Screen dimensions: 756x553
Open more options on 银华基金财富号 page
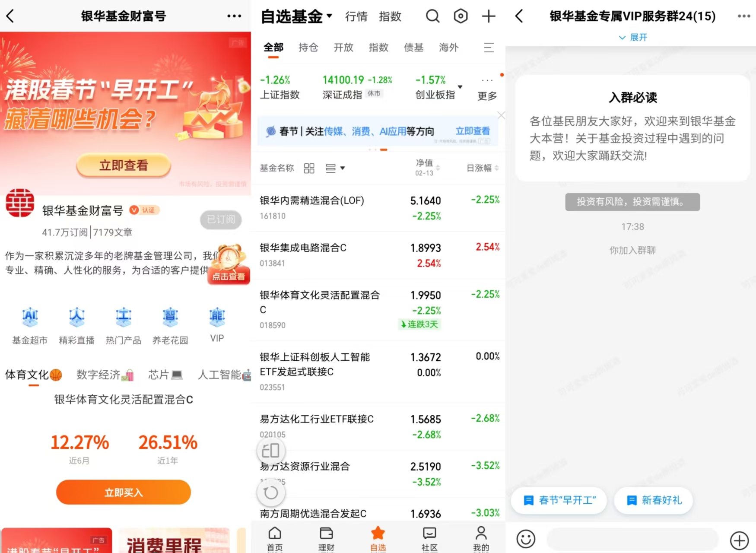[x=234, y=16]
